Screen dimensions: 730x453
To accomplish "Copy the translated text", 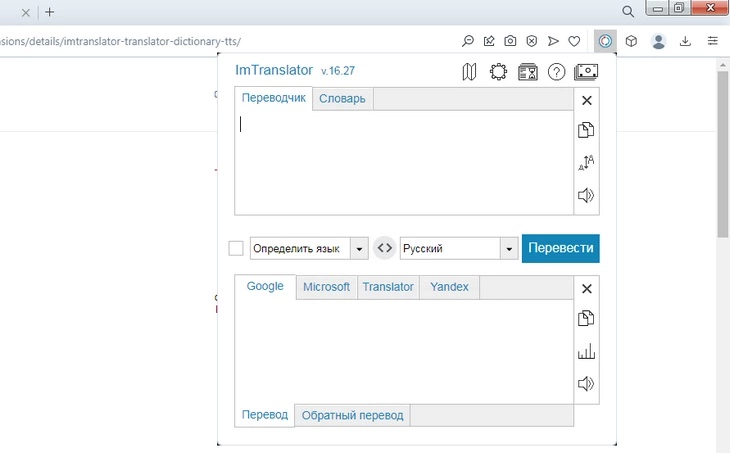I will click(586, 318).
